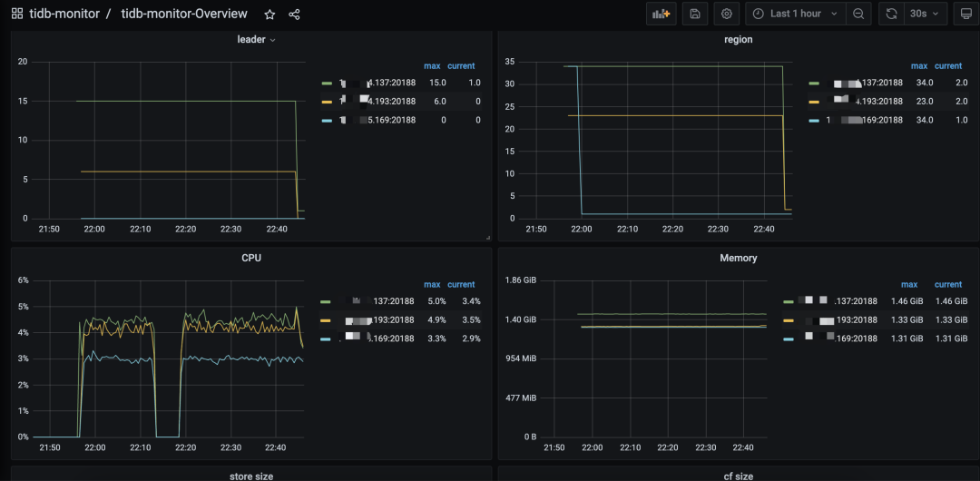980x481 pixels.
Task: Open the tidb-monitor folder breadcrumb
Action: click(x=64, y=14)
